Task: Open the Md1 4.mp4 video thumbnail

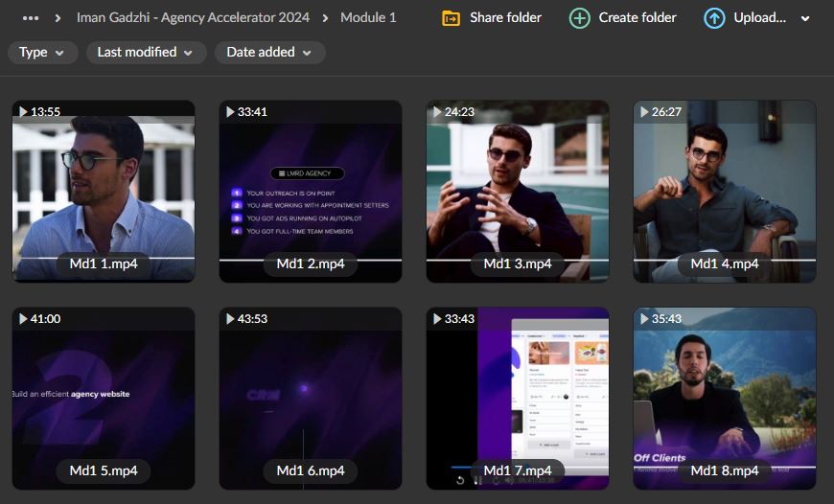Action: pos(725,192)
